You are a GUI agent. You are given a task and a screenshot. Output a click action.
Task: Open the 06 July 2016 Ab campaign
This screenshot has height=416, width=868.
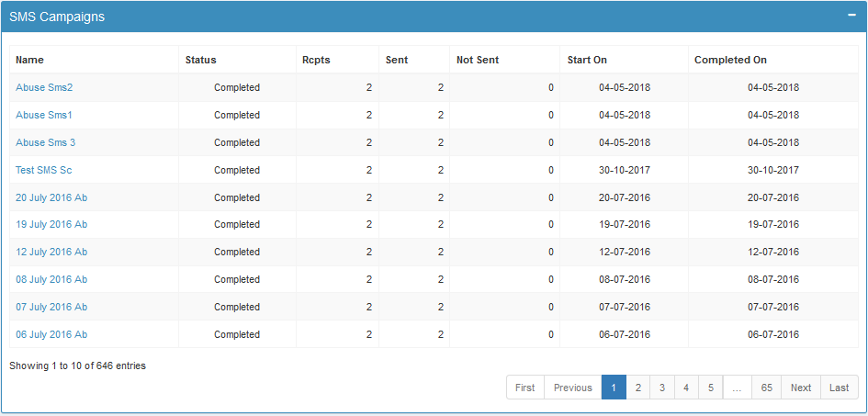coord(51,335)
